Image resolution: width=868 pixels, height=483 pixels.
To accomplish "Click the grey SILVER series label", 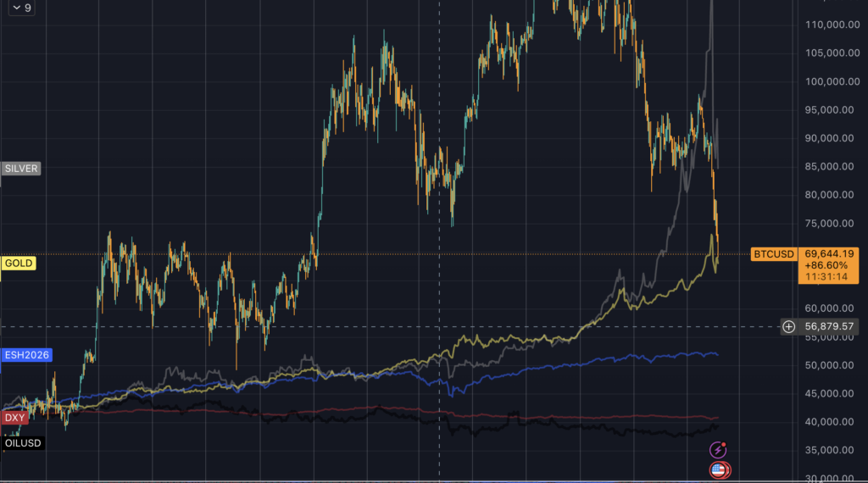I will 21,169.
